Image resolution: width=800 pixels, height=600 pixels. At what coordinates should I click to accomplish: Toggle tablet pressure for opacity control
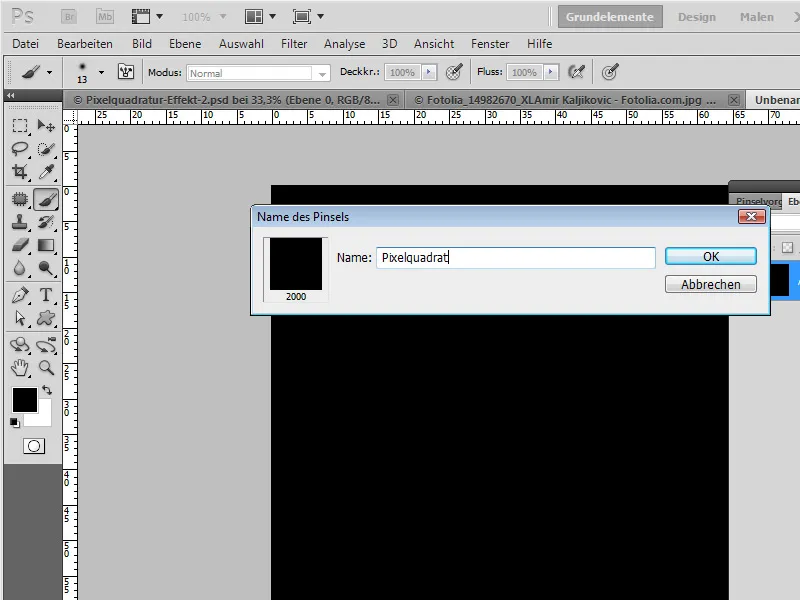point(452,72)
